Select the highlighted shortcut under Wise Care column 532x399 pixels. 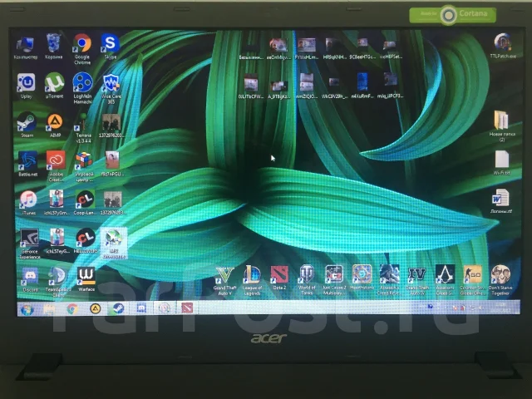tap(114, 244)
